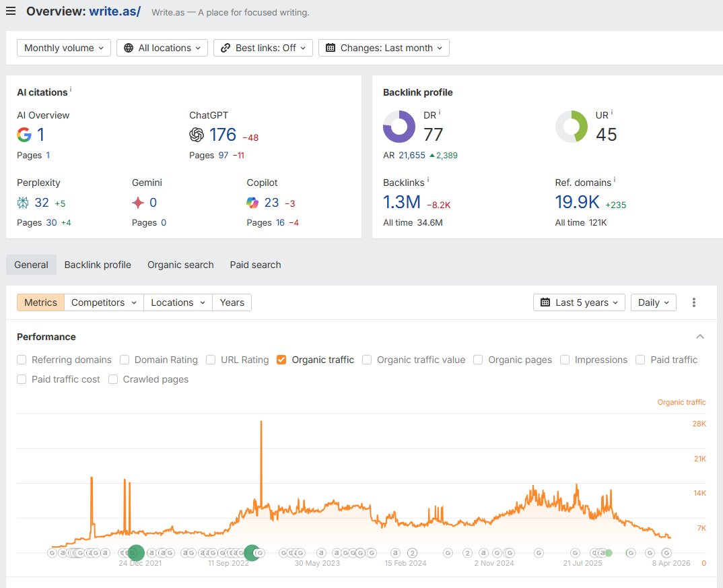This screenshot has width=723, height=588.
Task: Enable the Organic pages checkbox
Action: [478, 360]
